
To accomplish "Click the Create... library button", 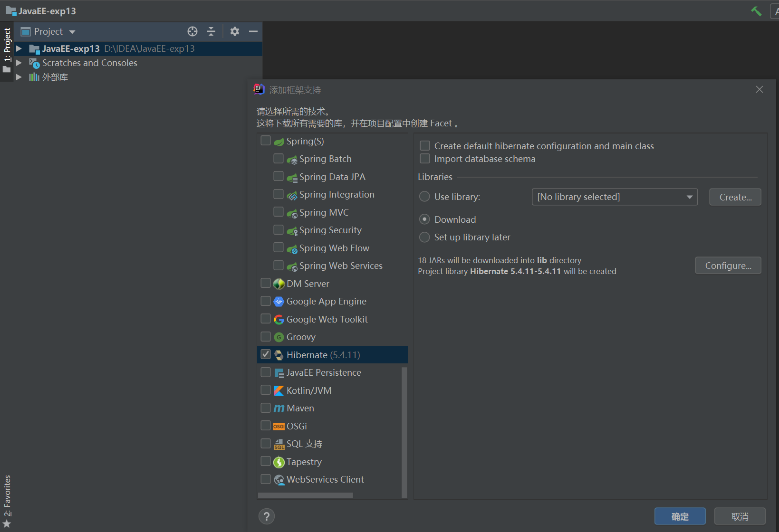I will pyautogui.click(x=735, y=197).
